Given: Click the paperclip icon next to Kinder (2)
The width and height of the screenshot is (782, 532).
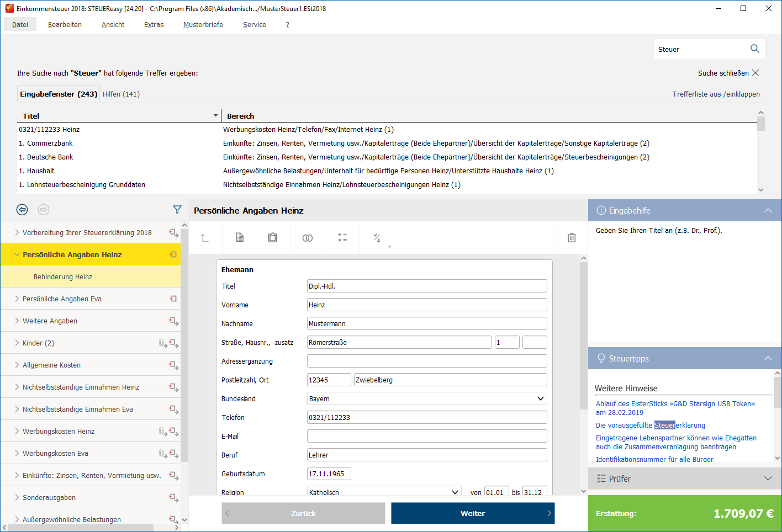Looking at the screenshot, I should (162, 343).
